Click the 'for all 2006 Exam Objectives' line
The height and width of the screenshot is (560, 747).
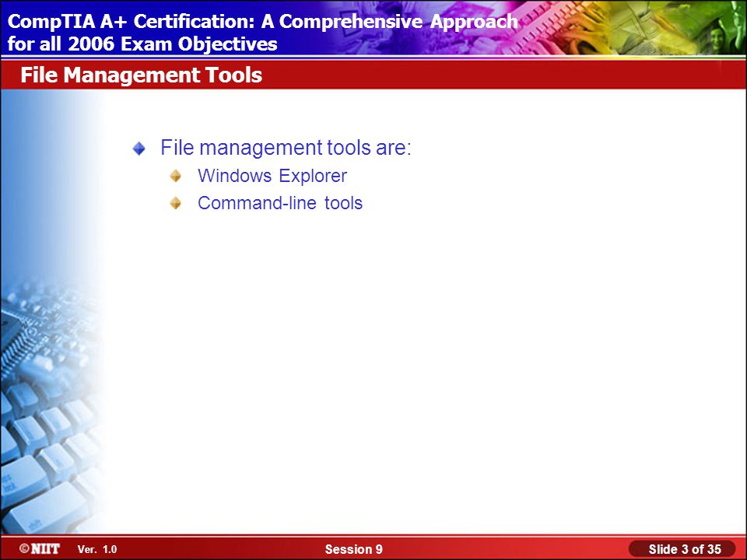pyautogui.click(x=142, y=44)
